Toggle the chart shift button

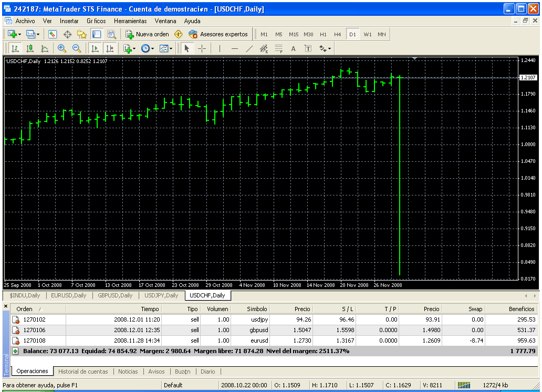click(x=109, y=48)
